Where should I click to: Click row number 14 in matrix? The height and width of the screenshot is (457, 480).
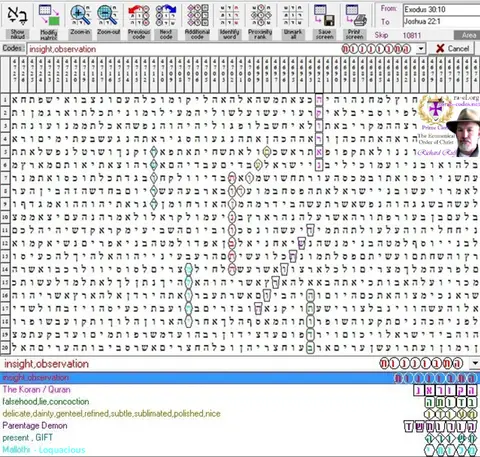pos(5,269)
